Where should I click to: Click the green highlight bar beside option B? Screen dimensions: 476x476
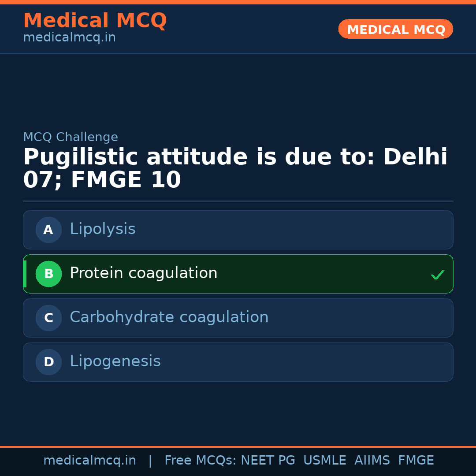pyautogui.click(x=25, y=274)
